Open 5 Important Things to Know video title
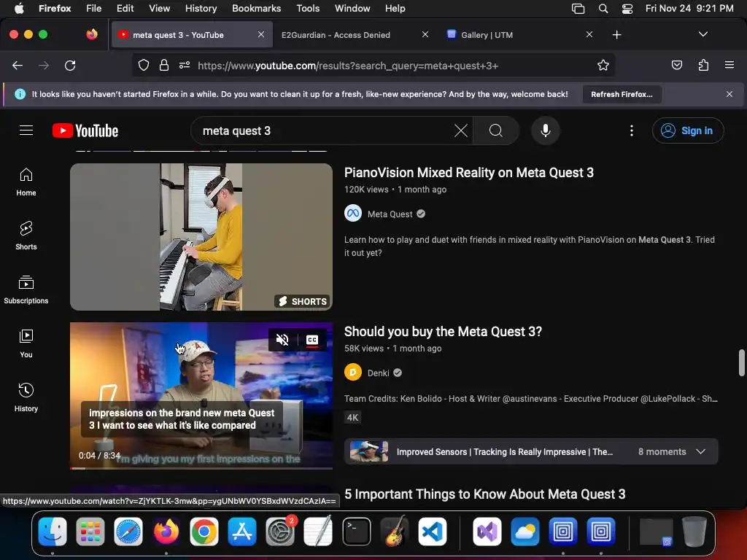This screenshot has height=560, width=747. [x=484, y=494]
